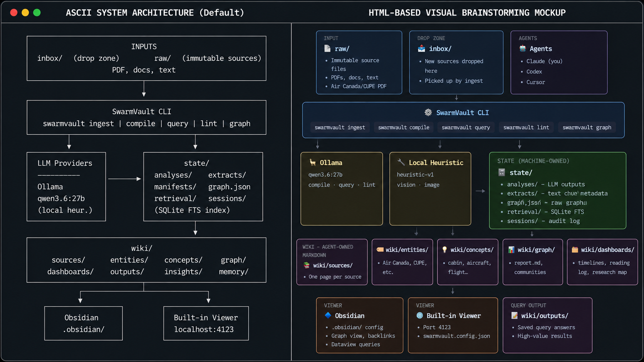Click the lightbulb icon beside wiki/concepts/
This screenshot has width=644, height=362.
coord(444,250)
